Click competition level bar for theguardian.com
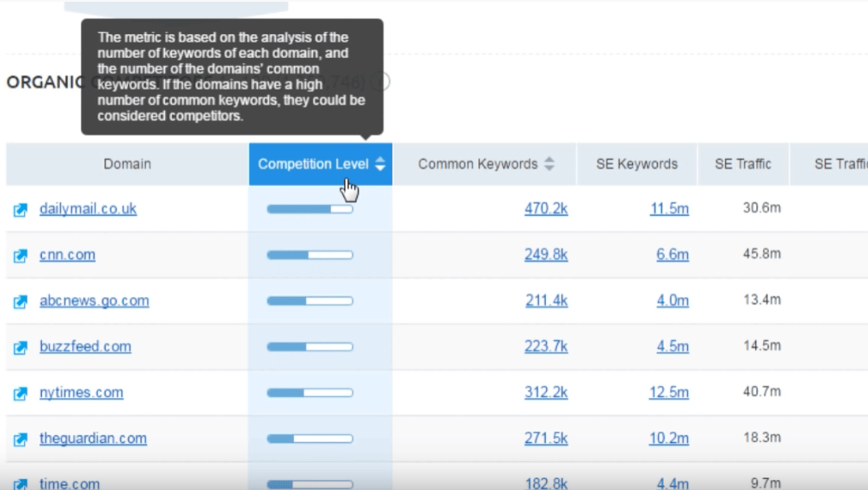Image resolution: width=868 pixels, height=490 pixels. coord(309,439)
